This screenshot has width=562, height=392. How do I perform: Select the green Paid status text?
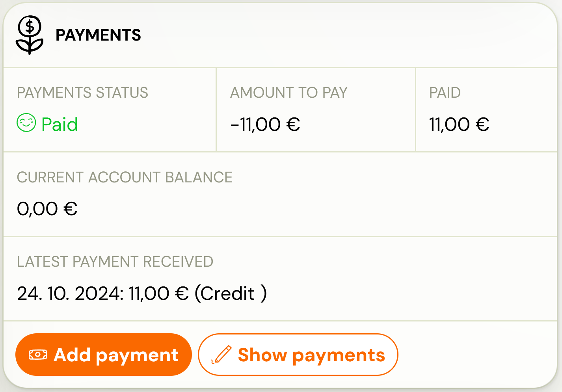pos(60,124)
